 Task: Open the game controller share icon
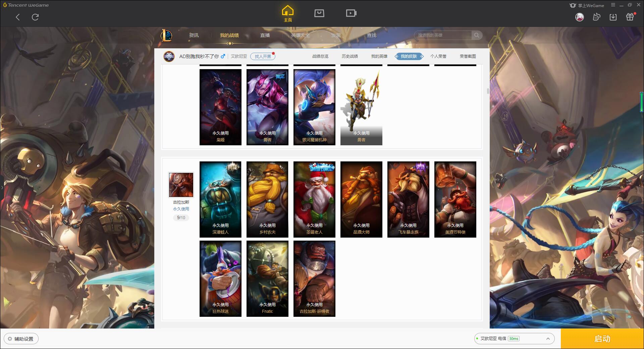click(596, 17)
